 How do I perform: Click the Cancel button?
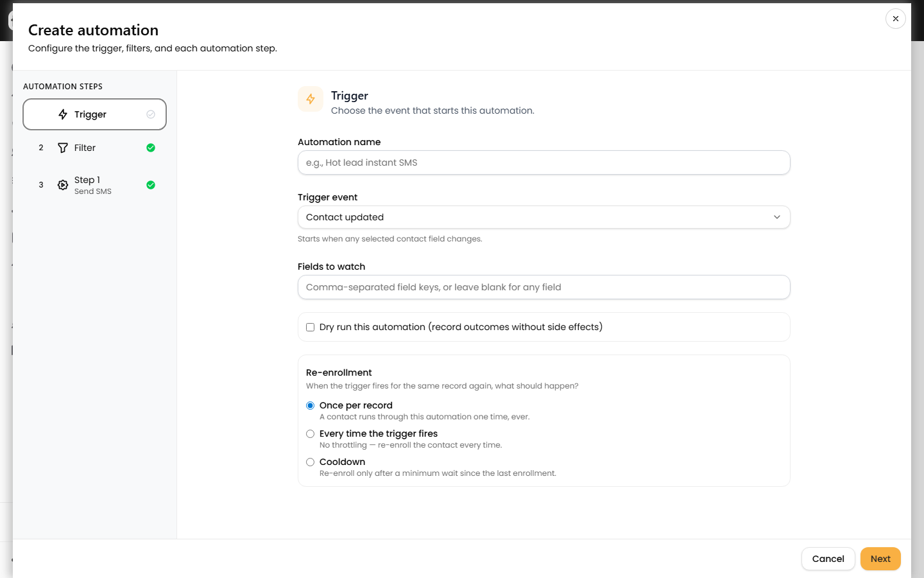point(828,559)
